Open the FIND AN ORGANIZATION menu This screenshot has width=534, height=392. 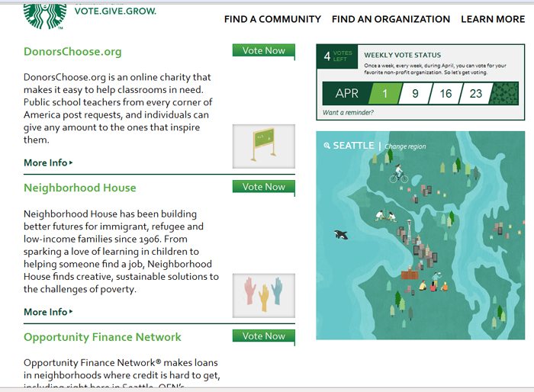pyautogui.click(x=391, y=19)
